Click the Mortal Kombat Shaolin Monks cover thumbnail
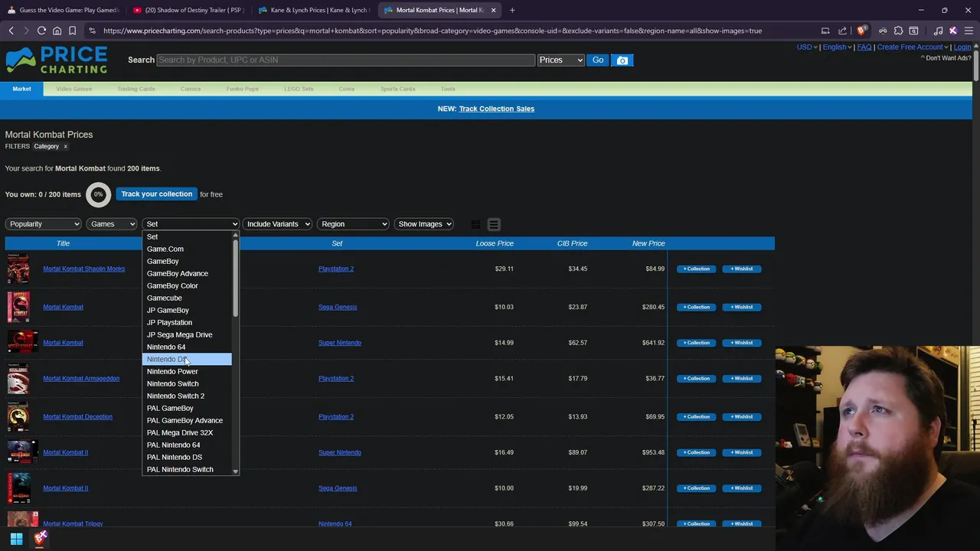980x551 pixels. (x=18, y=269)
